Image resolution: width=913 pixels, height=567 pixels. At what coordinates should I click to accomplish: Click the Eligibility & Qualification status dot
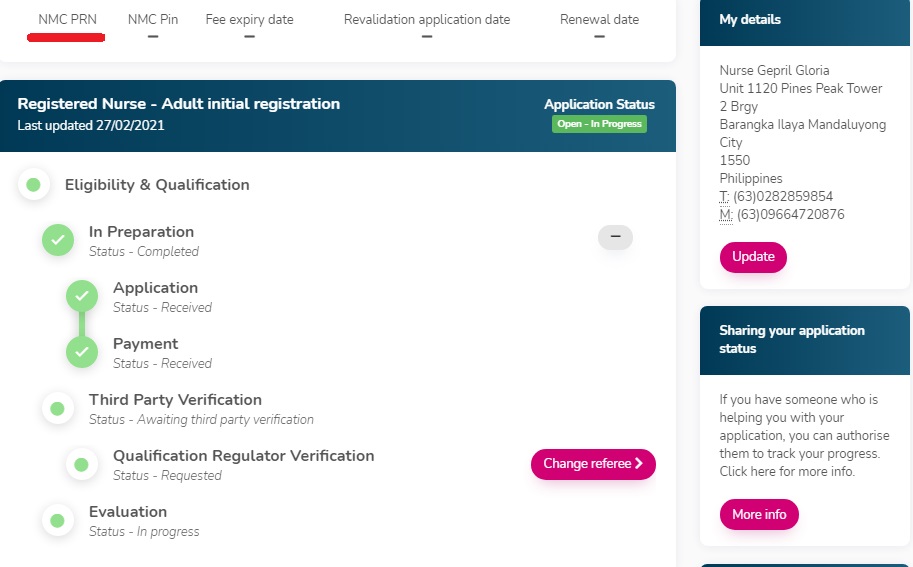[x=34, y=185]
